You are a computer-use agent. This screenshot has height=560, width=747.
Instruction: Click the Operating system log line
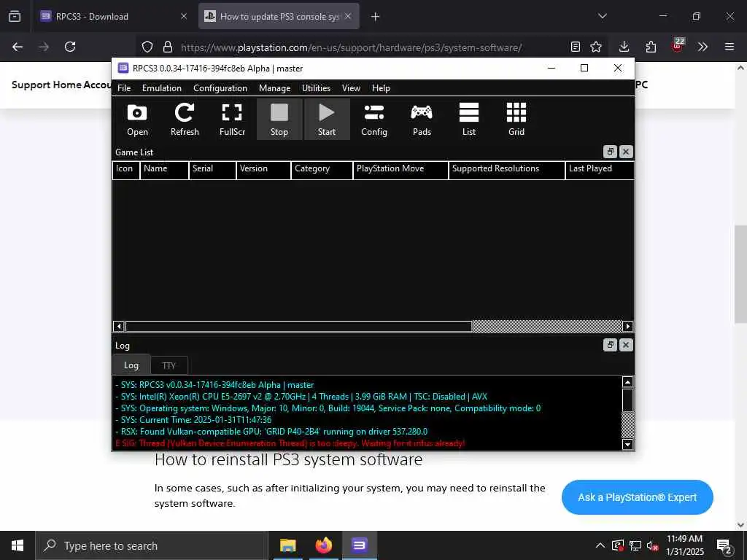pos(328,408)
